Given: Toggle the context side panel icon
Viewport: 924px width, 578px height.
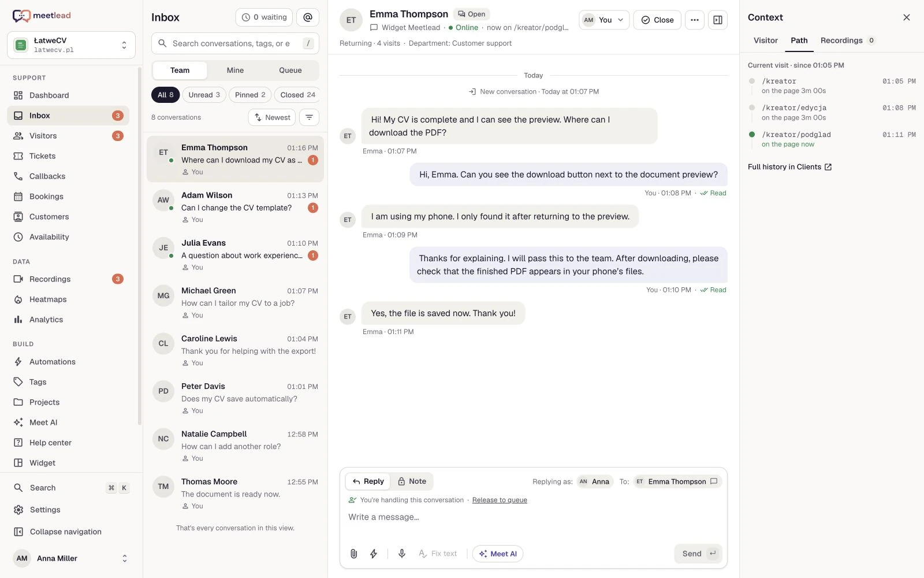Looking at the screenshot, I should tap(718, 20).
